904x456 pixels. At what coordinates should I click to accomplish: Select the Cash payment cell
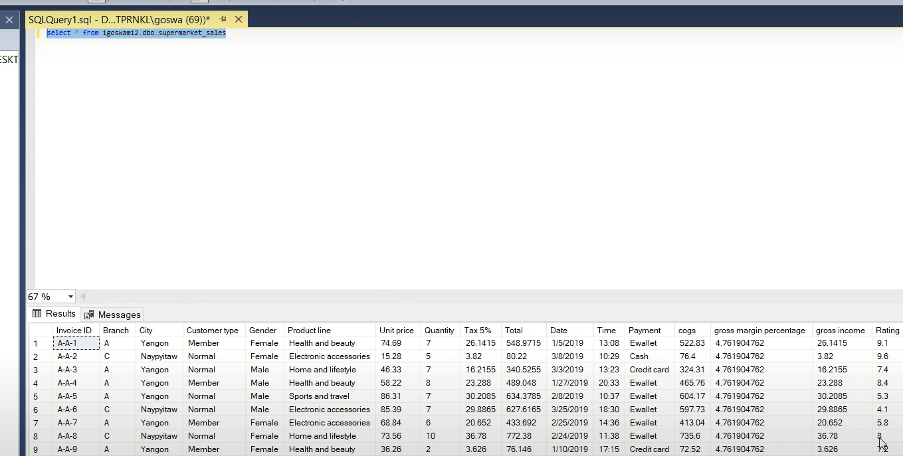(639, 356)
